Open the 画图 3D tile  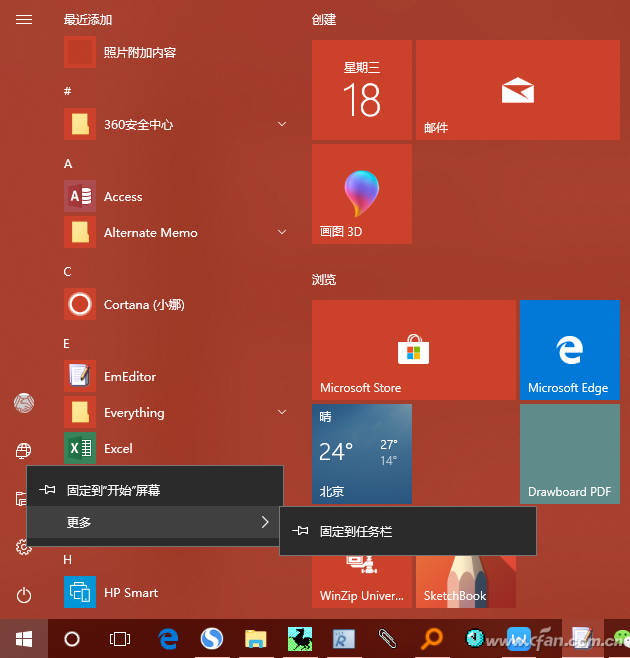[362, 194]
